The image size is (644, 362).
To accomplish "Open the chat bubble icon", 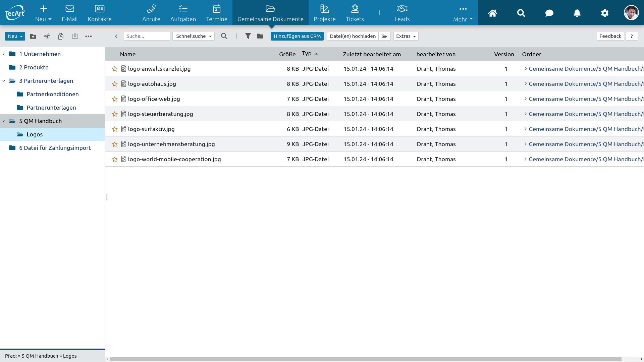I will click(x=549, y=13).
